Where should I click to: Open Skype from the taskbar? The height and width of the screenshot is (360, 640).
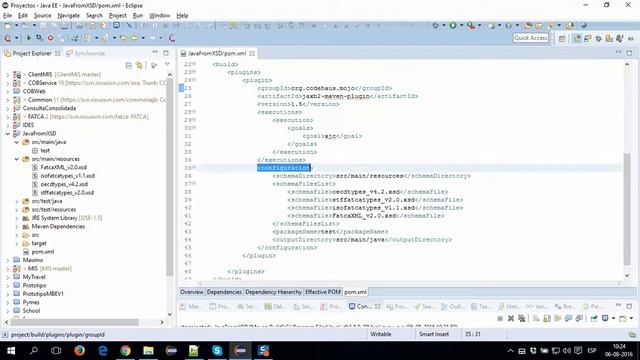point(217,351)
